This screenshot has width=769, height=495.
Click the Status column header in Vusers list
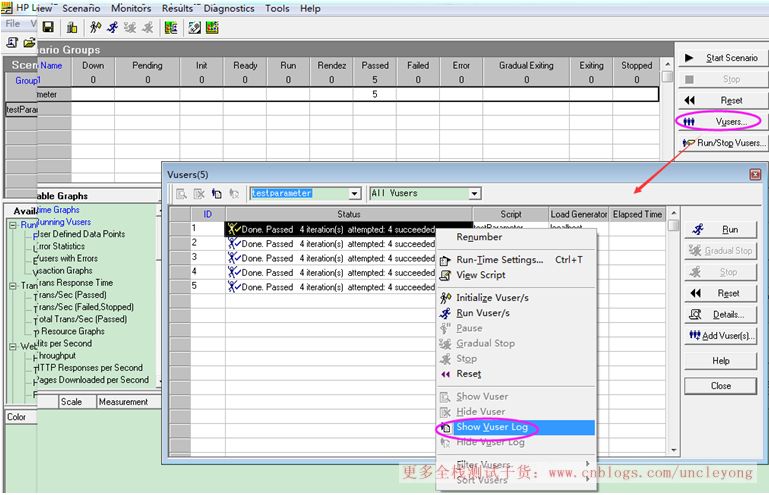[x=349, y=214]
